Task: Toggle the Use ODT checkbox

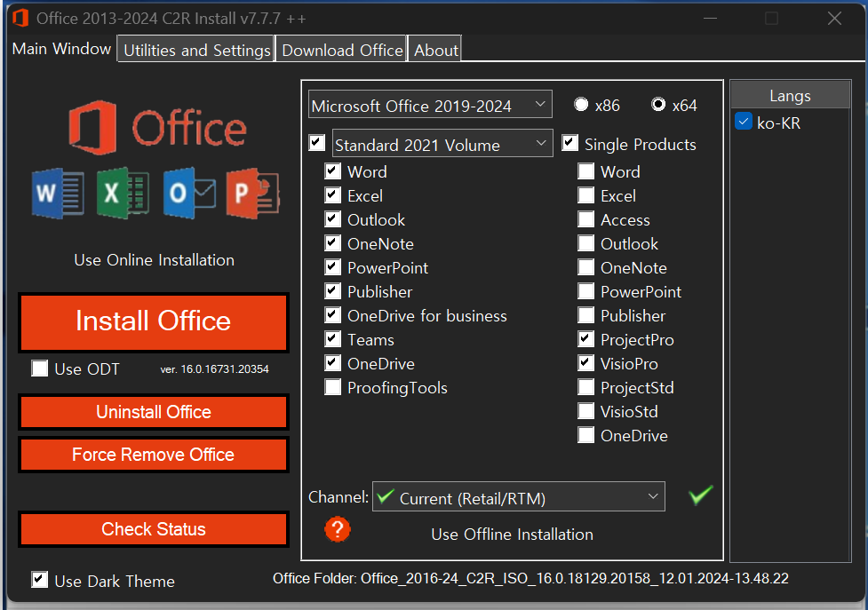Action: [40, 368]
